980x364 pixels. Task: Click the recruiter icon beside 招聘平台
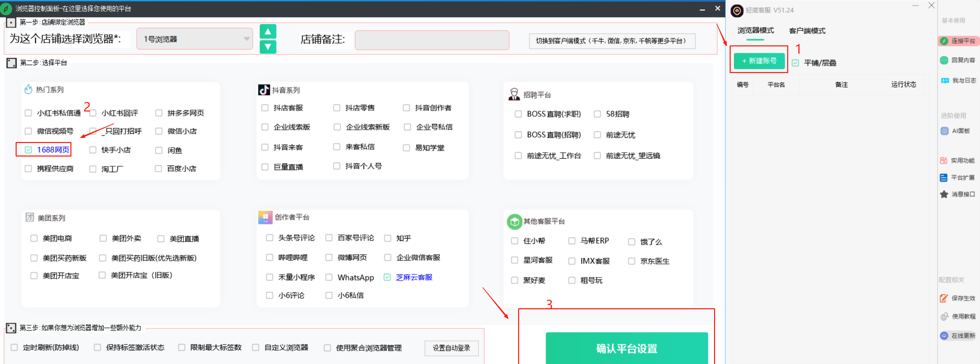point(514,94)
